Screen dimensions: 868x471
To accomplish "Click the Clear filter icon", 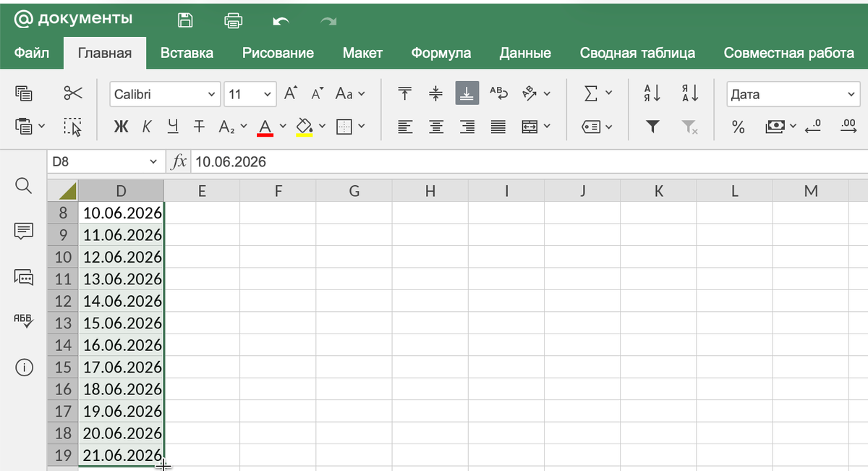I will tap(690, 127).
